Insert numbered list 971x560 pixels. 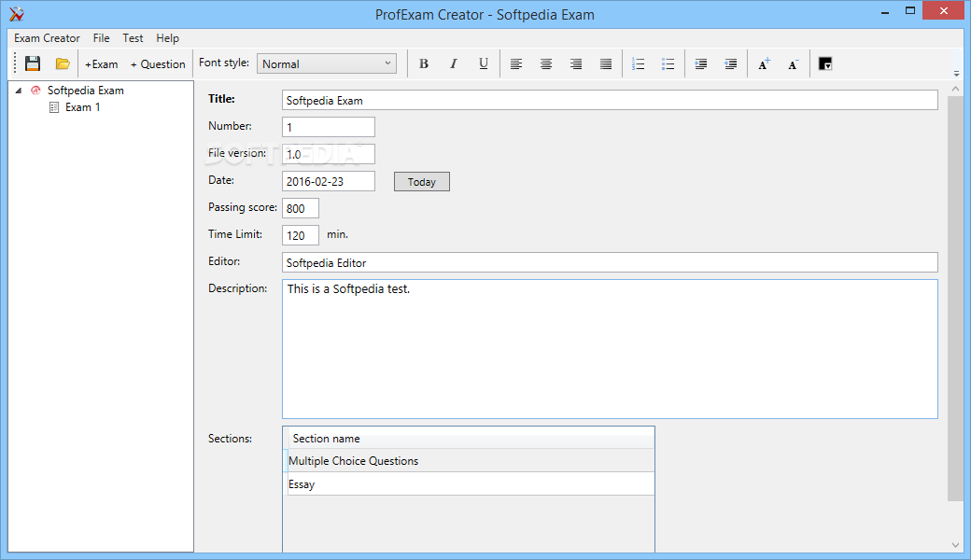[638, 63]
